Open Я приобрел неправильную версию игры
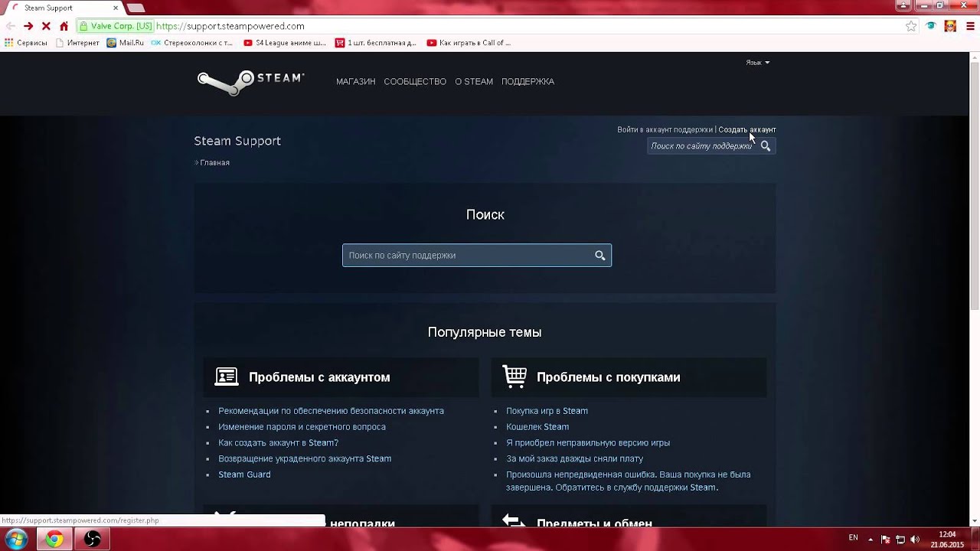Image resolution: width=980 pixels, height=551 pixels. (588, 443)
